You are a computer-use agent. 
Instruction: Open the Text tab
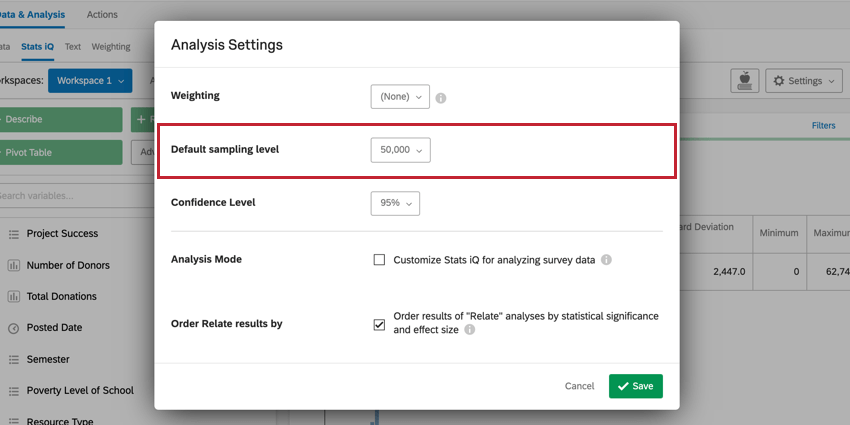73,47
